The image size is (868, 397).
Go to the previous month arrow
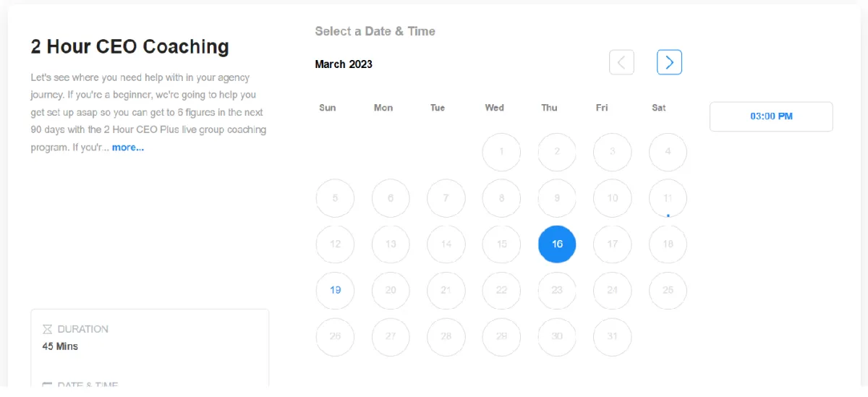[x=621, y=62]
